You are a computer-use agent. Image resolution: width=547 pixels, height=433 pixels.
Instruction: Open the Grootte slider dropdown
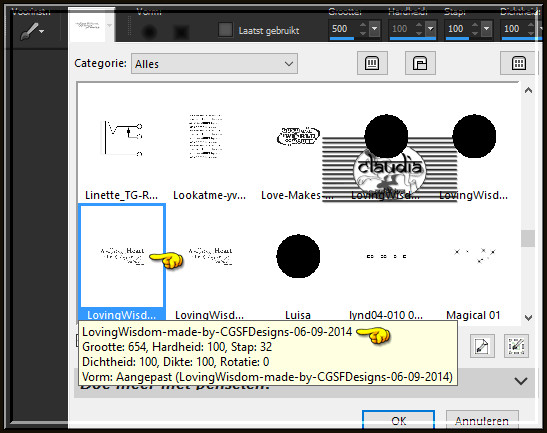pyautogui.click(x=375, y=29)
